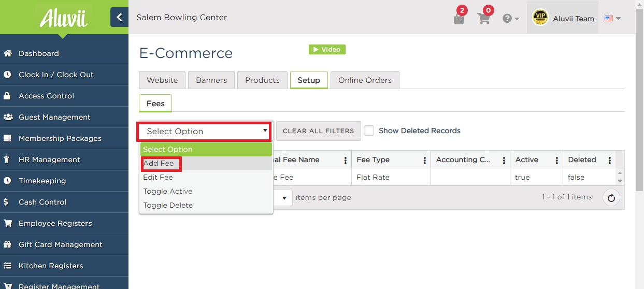Open the shopping bag with 2 items
This screenshot has height=289, width=644.
[459, 18]
